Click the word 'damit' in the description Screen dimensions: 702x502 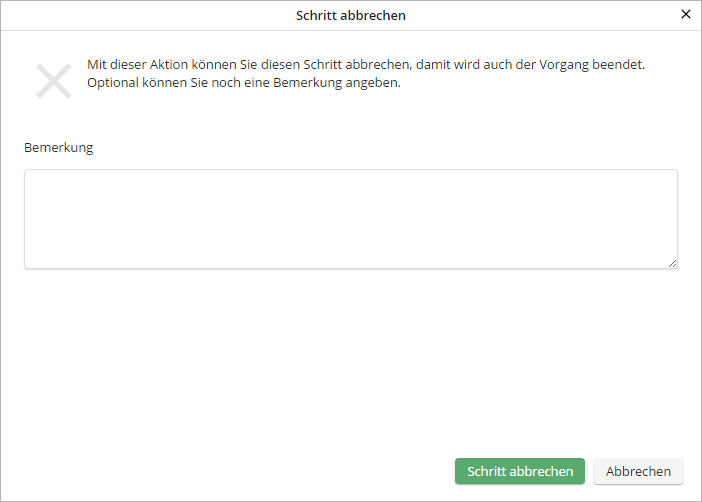pos(433,65)
